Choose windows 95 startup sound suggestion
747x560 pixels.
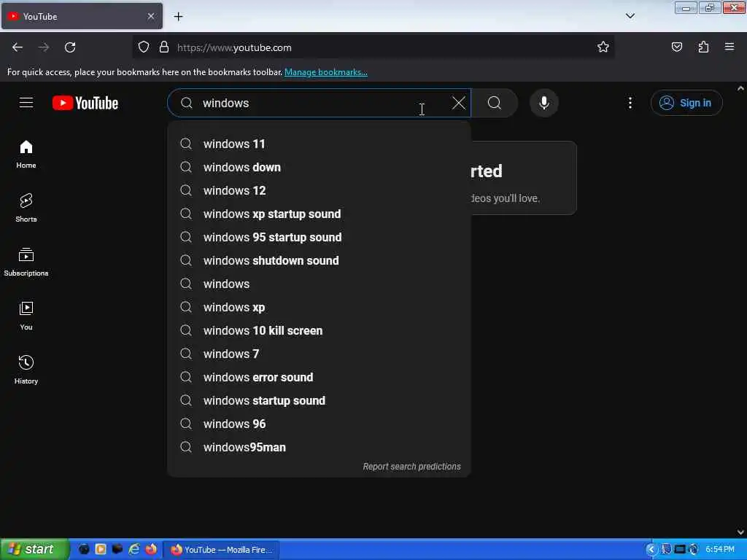pyautogui.click(x=319, y=237)
